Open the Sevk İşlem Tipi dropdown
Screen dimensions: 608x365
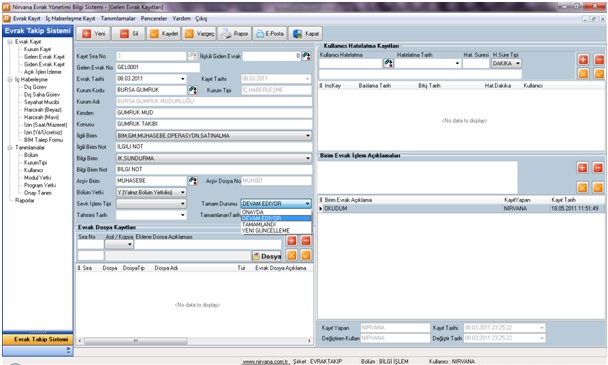(x=183, y=204)
